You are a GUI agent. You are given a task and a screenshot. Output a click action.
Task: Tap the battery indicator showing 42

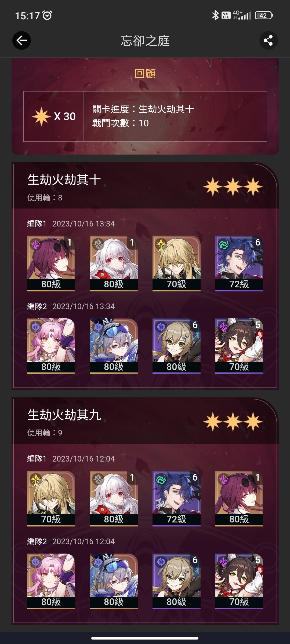click(264, 15)
